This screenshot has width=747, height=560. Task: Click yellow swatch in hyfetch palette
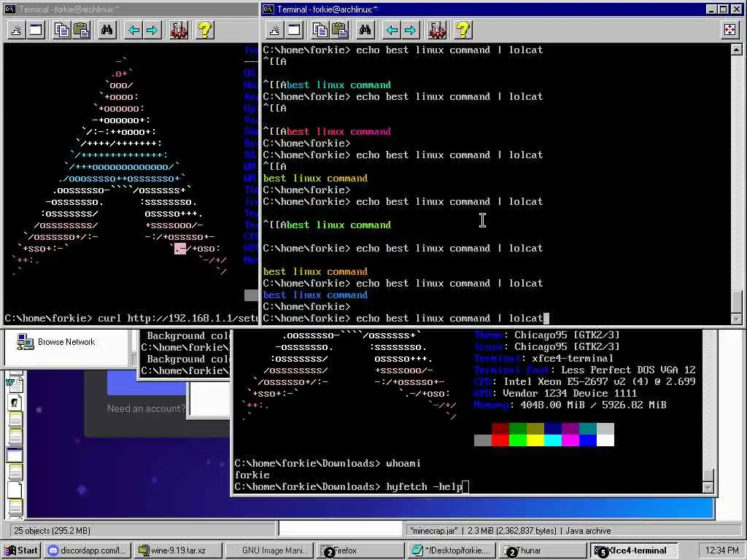[x=535, y=440]
